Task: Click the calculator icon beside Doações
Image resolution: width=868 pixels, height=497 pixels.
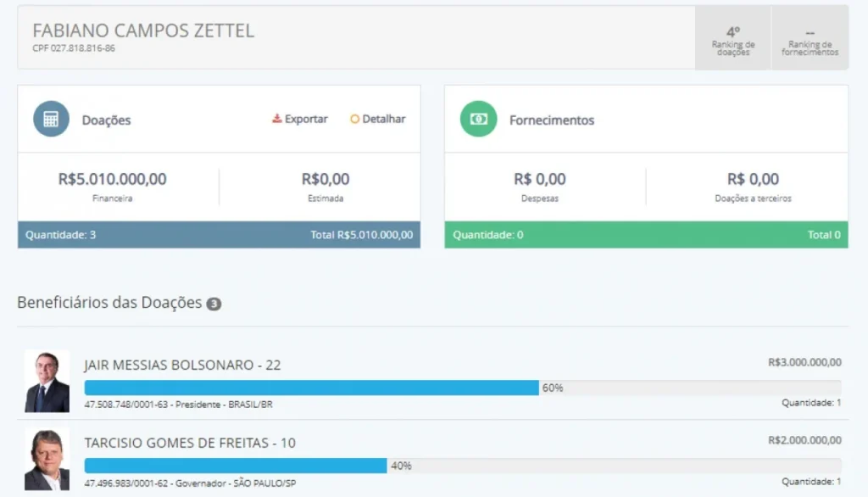Action: click(51, 120)
